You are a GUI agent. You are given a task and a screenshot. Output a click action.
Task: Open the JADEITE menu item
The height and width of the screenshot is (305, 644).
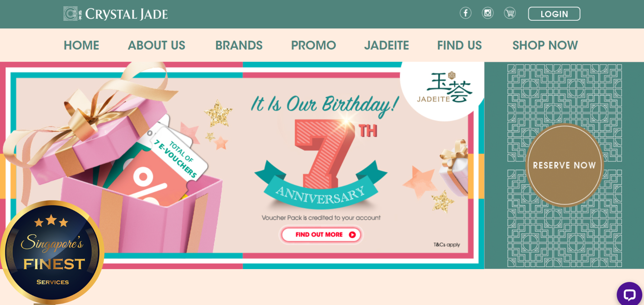click(387, 45)
